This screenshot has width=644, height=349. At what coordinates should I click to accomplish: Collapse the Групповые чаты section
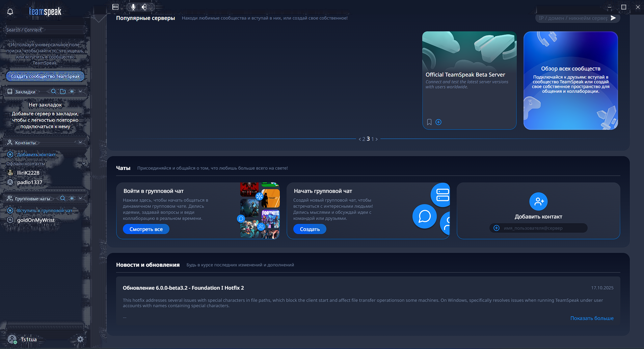point(80,198)
